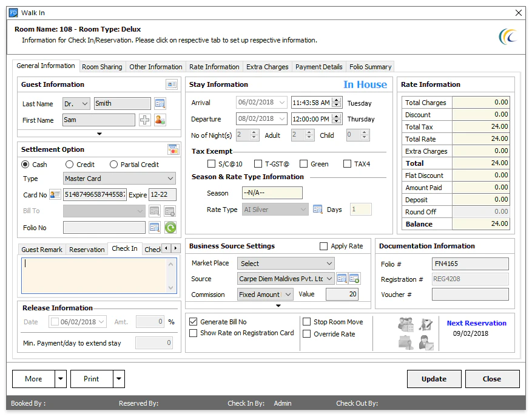The height and width of the screenshot is (416, 532).
Task: Click the plus icon to add a guest
Action: (145, 120)
